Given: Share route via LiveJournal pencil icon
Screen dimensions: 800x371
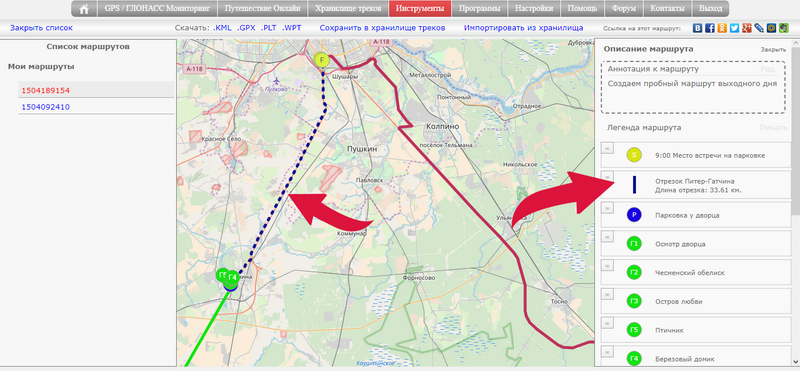Looking at the screenshot, I should 759,28.
